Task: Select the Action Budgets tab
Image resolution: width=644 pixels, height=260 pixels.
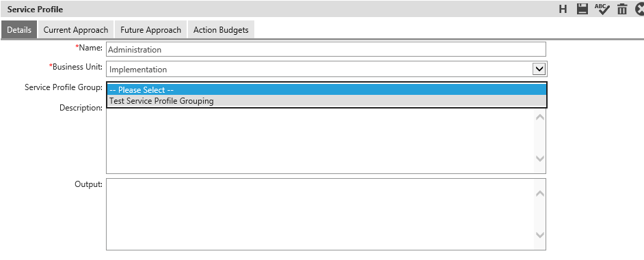Action: [221, 30]
